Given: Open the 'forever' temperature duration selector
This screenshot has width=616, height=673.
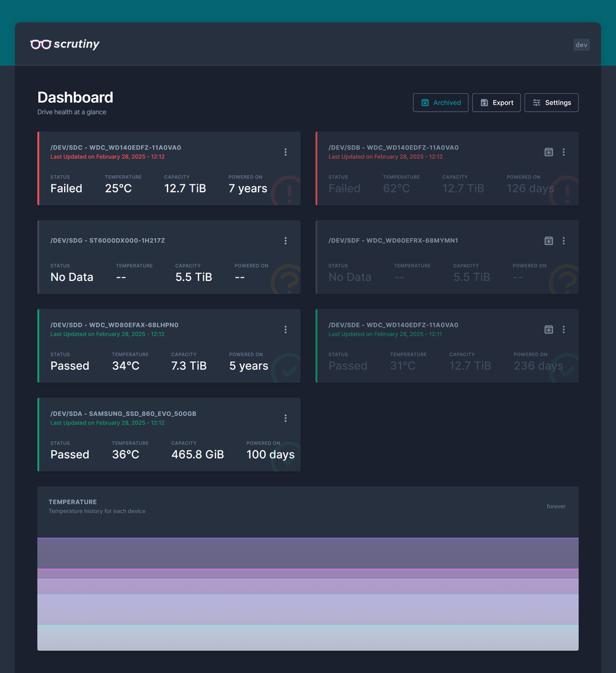Looking at the screenshot, I should click(556, 507).
